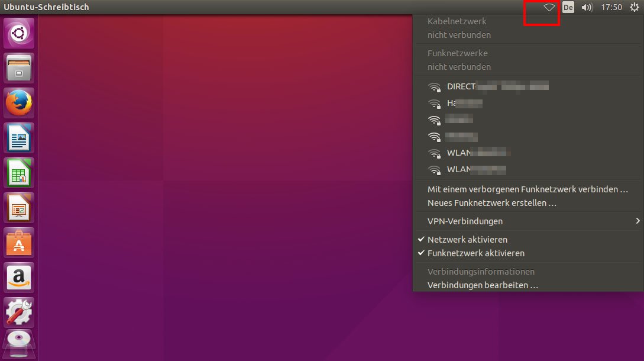Click Wi-Fi signal icon next to Ha network
The height and width of the screenshot is (361, 644).
(435, 104)
